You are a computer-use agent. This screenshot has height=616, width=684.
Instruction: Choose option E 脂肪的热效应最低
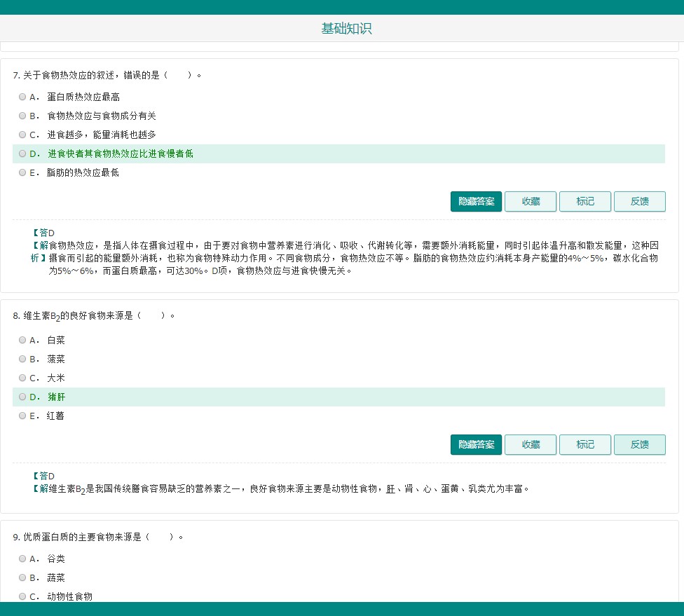coord(22,173)
